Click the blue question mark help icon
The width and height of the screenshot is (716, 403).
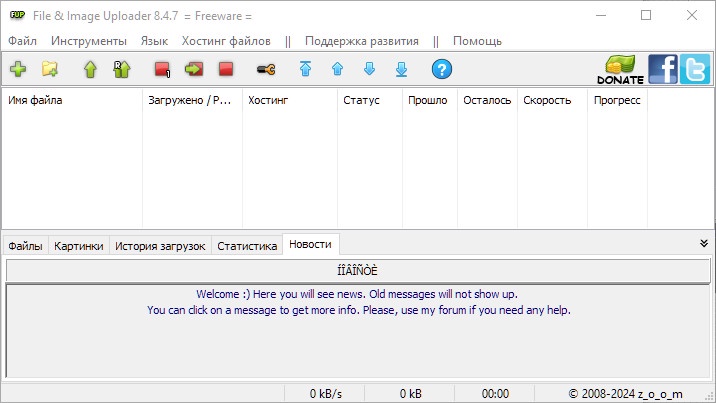(x=442, y=69)
